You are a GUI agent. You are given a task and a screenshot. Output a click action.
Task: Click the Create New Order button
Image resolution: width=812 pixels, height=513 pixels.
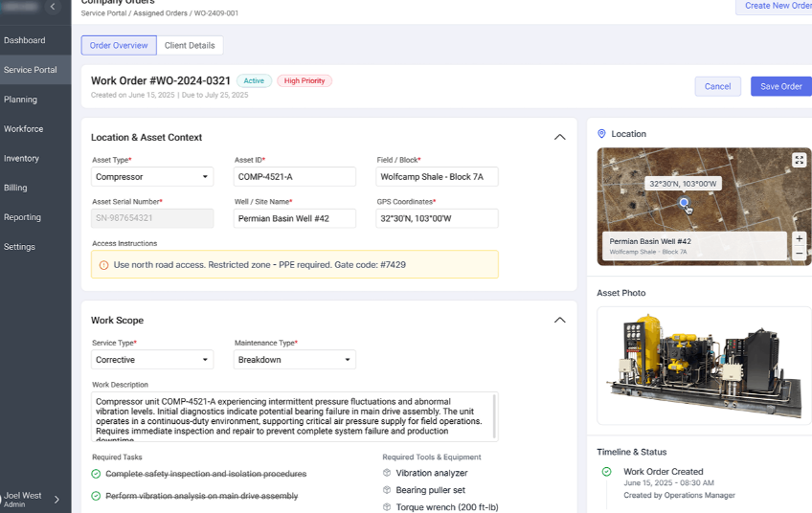coord(774,6)
